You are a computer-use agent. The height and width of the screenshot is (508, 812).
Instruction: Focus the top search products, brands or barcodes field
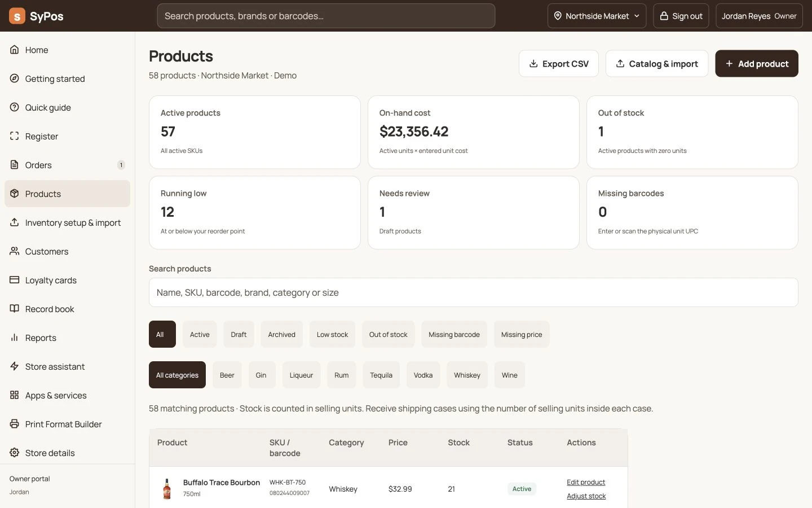pos(326,16)
